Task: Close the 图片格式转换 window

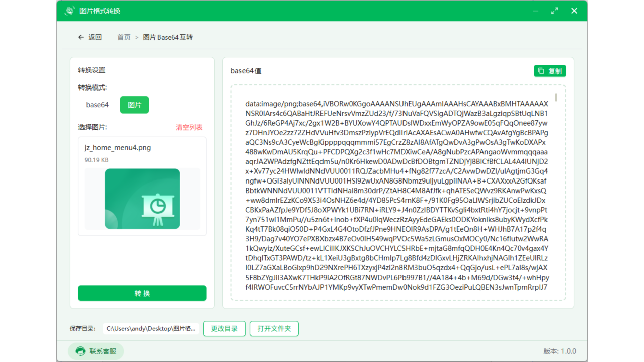Action: tap(574, 11)
